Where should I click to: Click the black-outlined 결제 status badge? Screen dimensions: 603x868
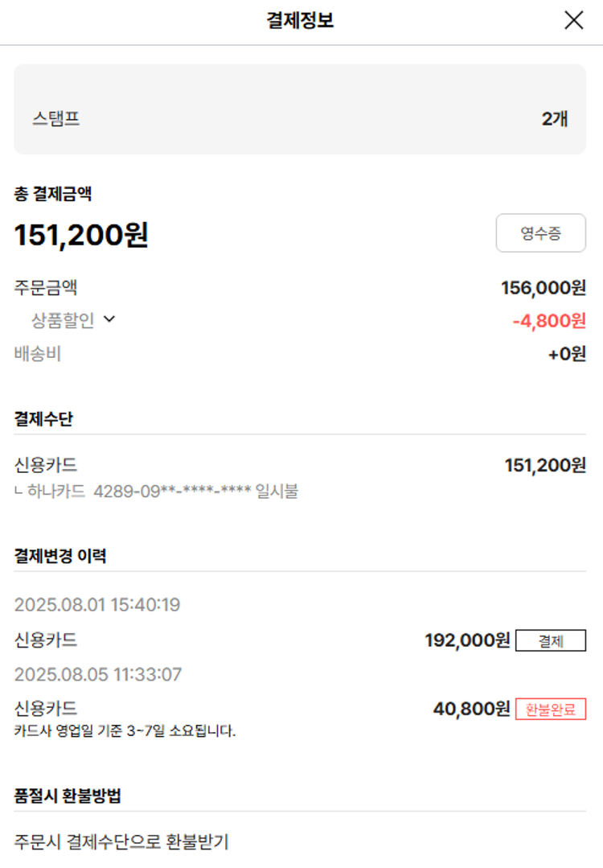coord(551,641)
